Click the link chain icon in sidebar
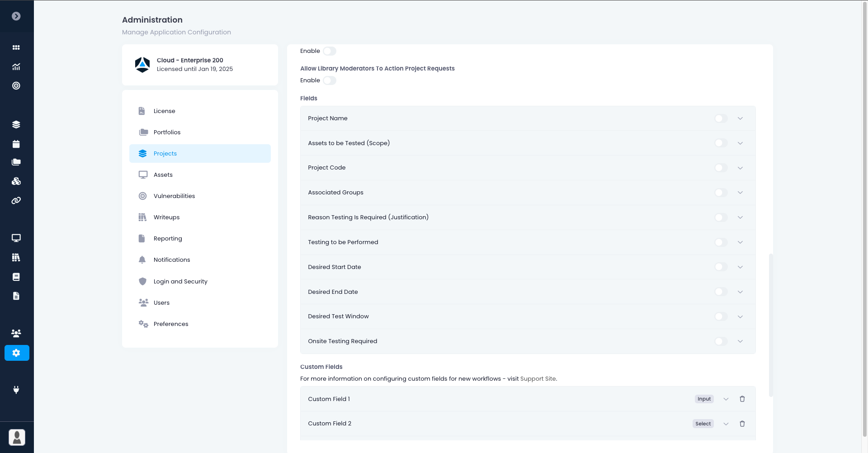 pyautogui.click(x=16, y=201)
